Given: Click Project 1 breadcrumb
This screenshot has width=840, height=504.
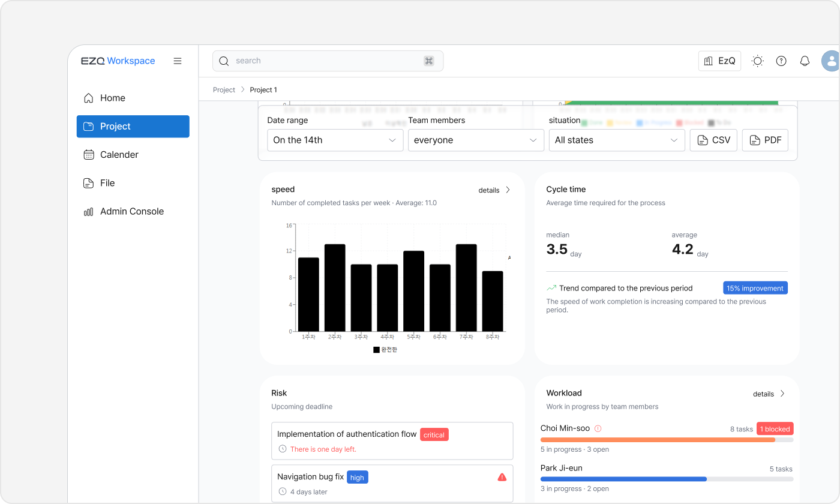Looking at the screenshot, I should point(263,89).
